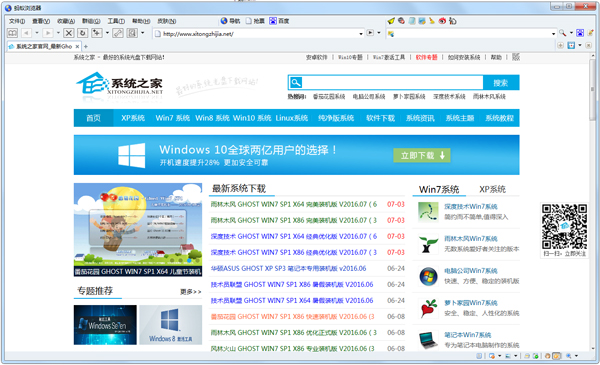Click the status bar highlighted orange icon

556,356
